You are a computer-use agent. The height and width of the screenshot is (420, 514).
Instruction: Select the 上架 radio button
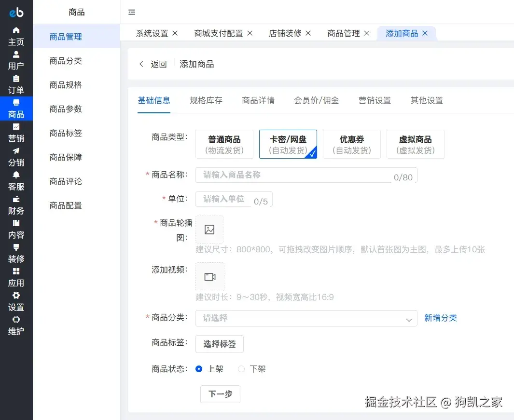point(198,368)
